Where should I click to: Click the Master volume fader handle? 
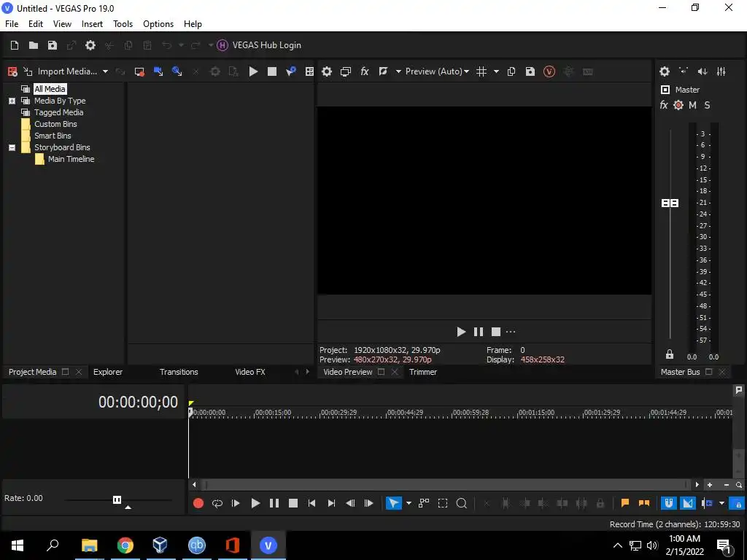(670, 203)
